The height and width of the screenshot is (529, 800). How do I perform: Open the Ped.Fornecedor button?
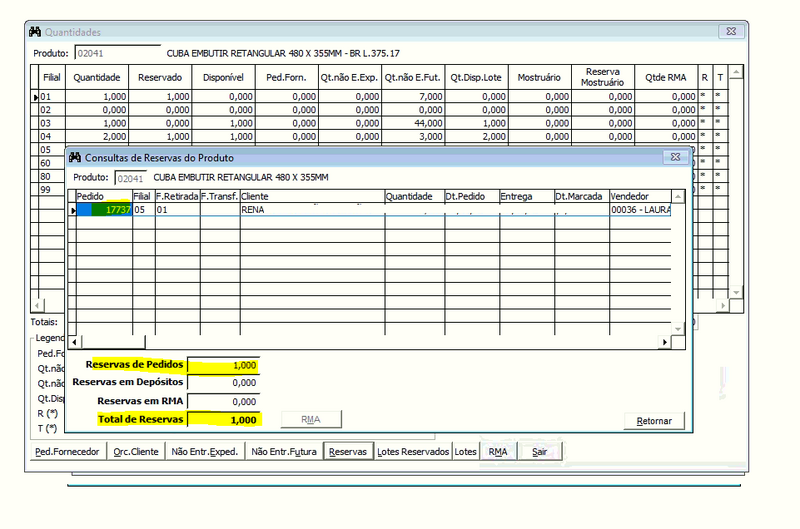pyautogui.click(x=67, y=451)
